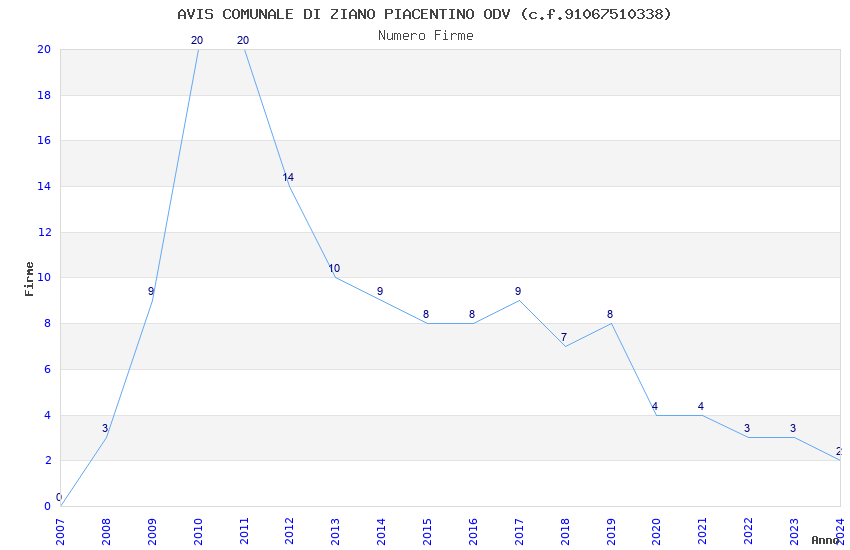Image resolution: width=850 pixels, height=550 pixels.
Task: Select the y-axis tick label 12
Action: click(44, 232)
